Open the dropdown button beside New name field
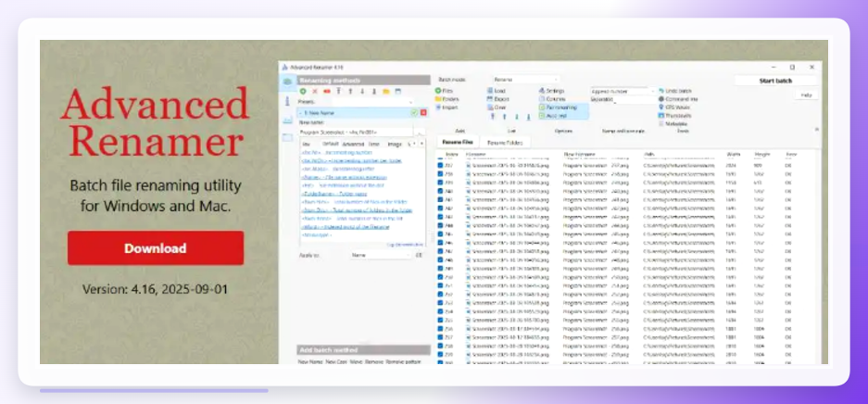 coord(419,133)
